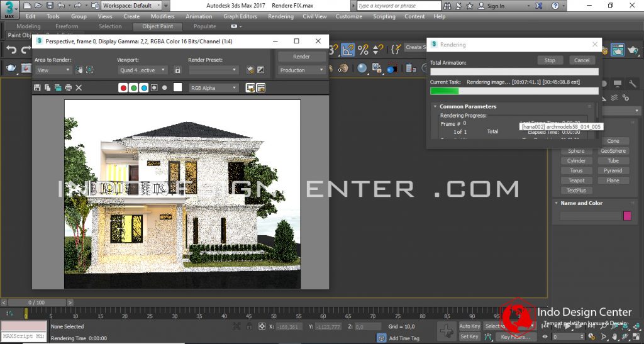This screenshot has height=344, width=644.
Task: Click the Help question mark icon in title bar
Action: pos(555,6)
